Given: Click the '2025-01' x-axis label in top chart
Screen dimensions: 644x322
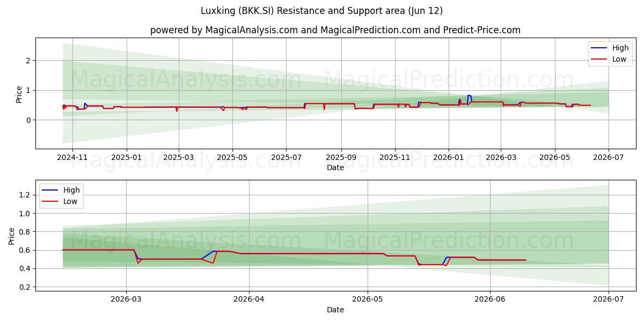Looking at the screenshot, I should (127, 158).
